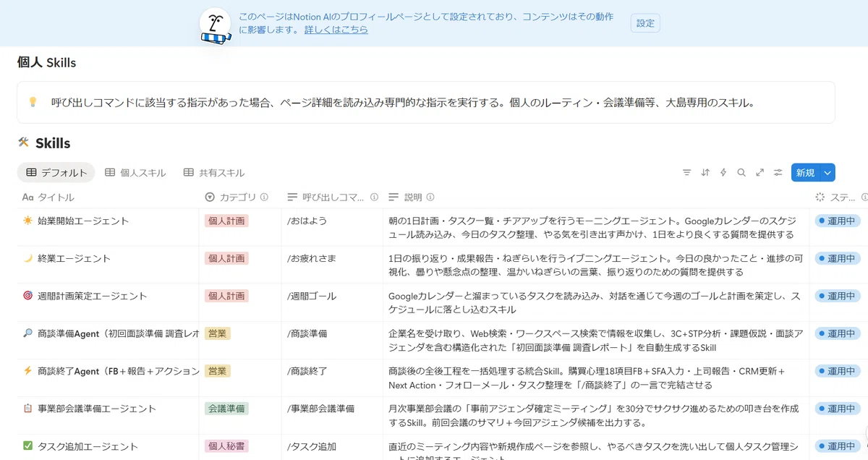Follow the 詳しくはこちら link
The height and width of the screenshot is (460, 868).
[x=336, y=30]
